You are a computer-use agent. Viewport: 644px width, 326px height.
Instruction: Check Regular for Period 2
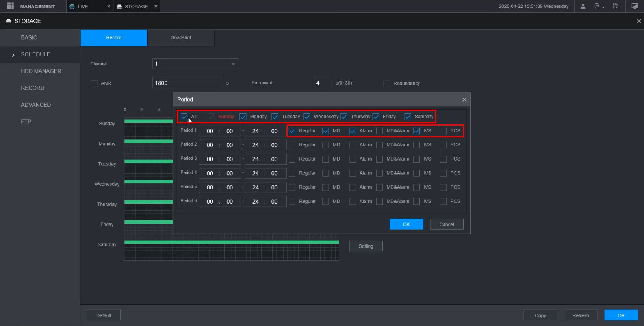(x=292, y=145)
